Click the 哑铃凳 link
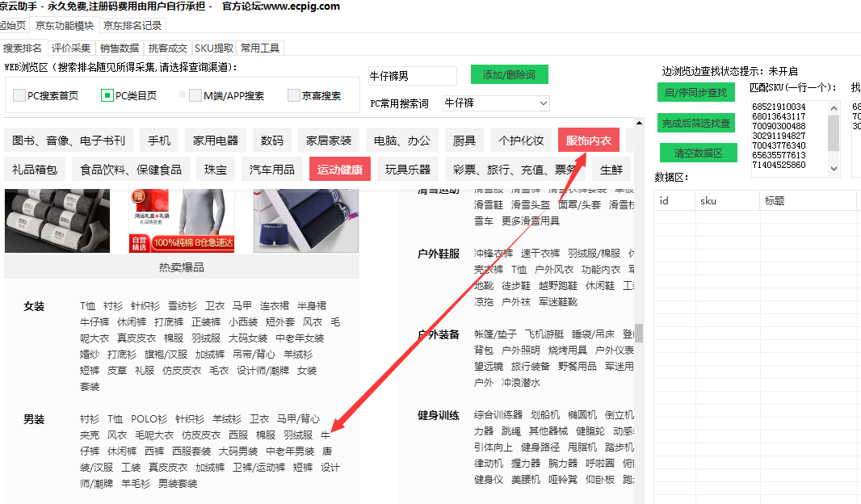The image size is (861, 504). coord(563,479)
